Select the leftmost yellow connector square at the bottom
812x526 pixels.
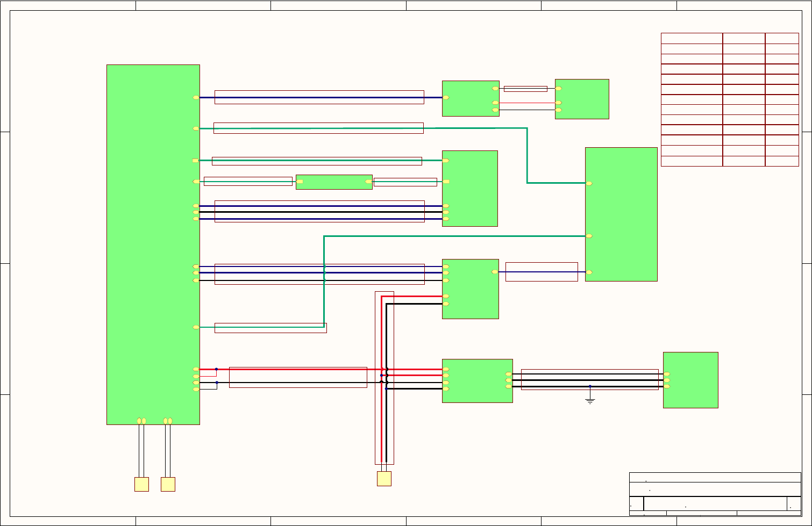tap(141, 484)
